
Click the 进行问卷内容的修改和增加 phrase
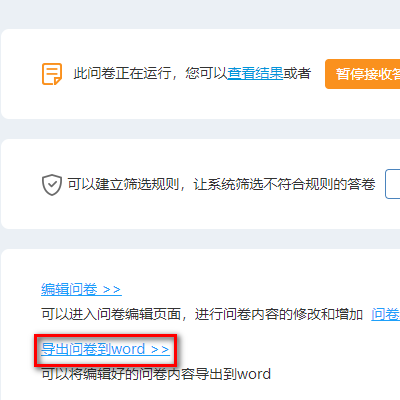[x=279, y=314]
